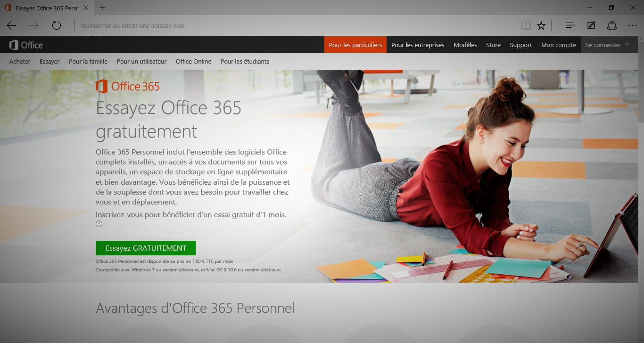The height and width of the screenshot is (343, 644).
Task: Select Pour les particuliers tab
Action: point(355,45)
